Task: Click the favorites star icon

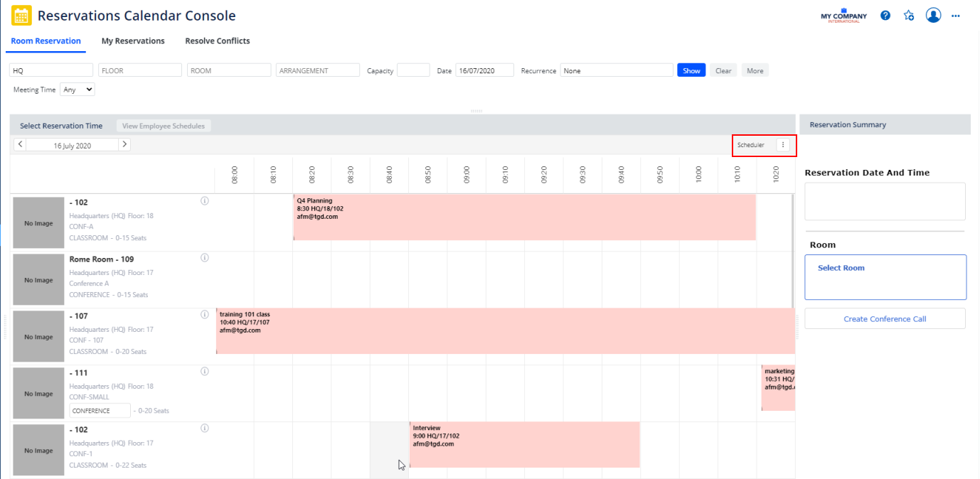Action: tap(909, 15)
